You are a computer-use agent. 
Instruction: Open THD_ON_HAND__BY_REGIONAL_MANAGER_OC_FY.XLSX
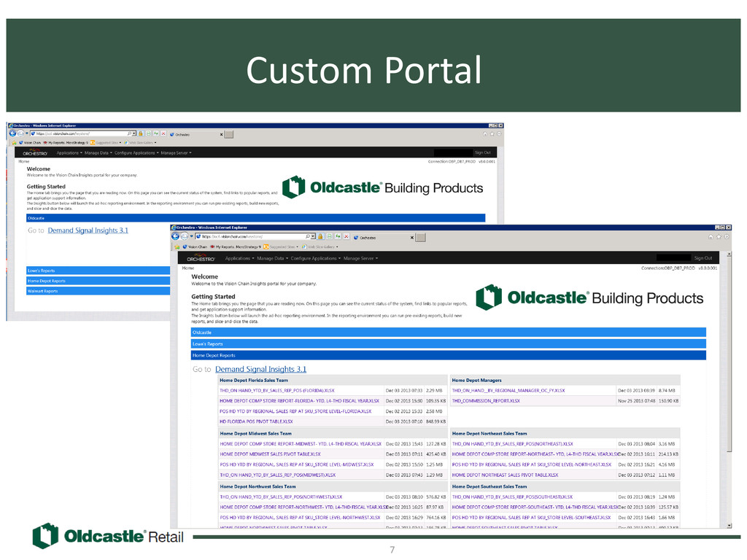tap(508, 391)
